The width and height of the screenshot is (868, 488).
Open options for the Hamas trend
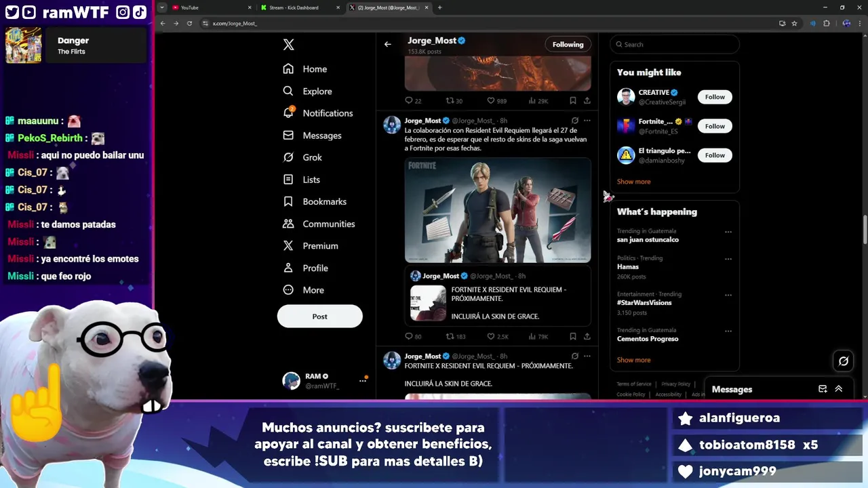click(x=728, y=259)
